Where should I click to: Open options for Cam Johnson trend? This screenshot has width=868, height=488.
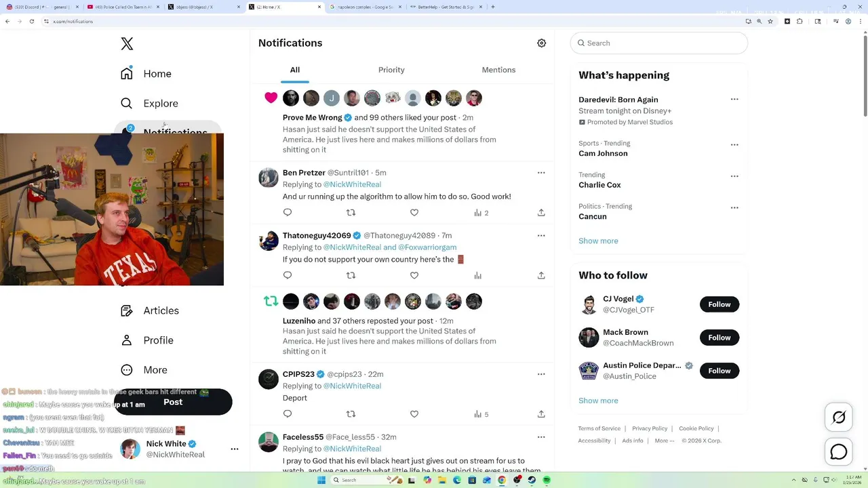[x=734, y=144]
